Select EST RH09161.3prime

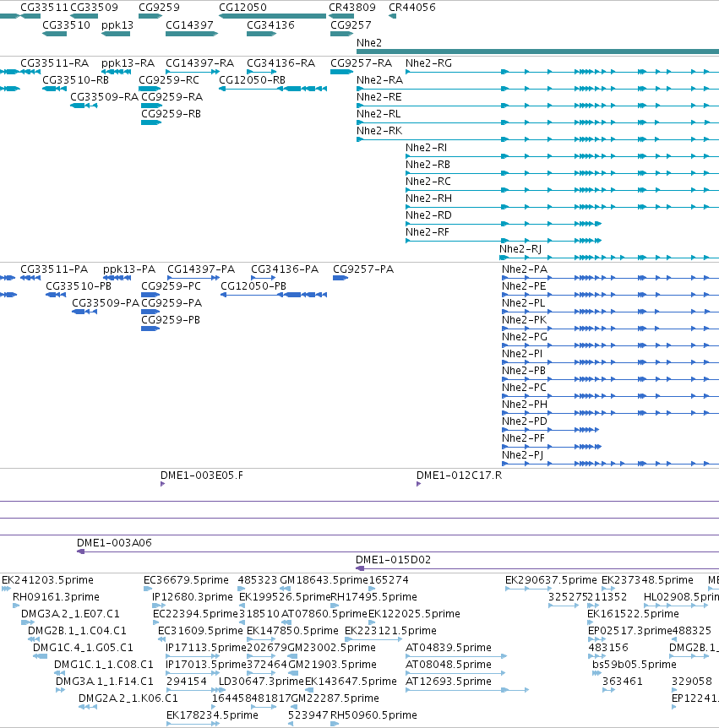pyautogui.click(x=56, y=596)
